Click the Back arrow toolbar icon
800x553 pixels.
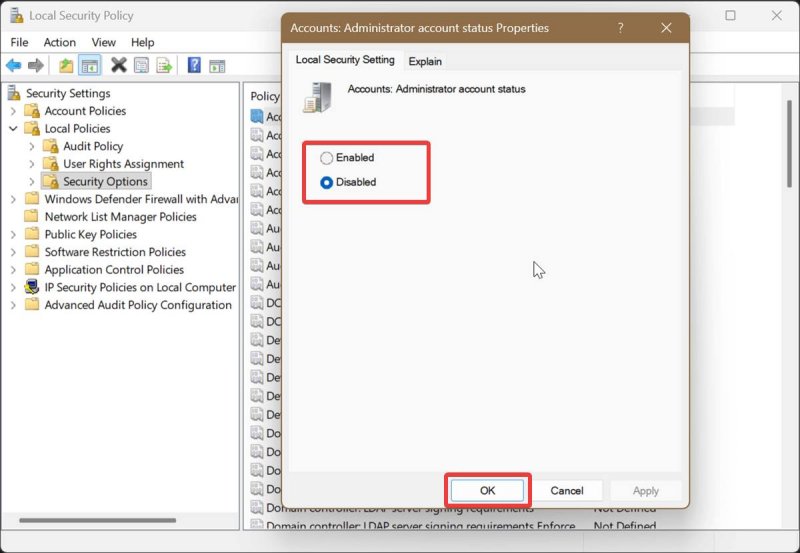[x=13, y=65]
